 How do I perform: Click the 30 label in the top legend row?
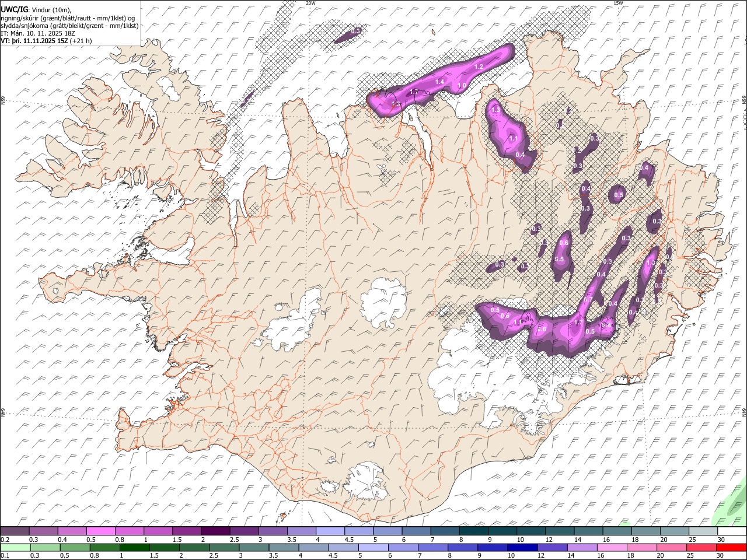pos(721,540)
